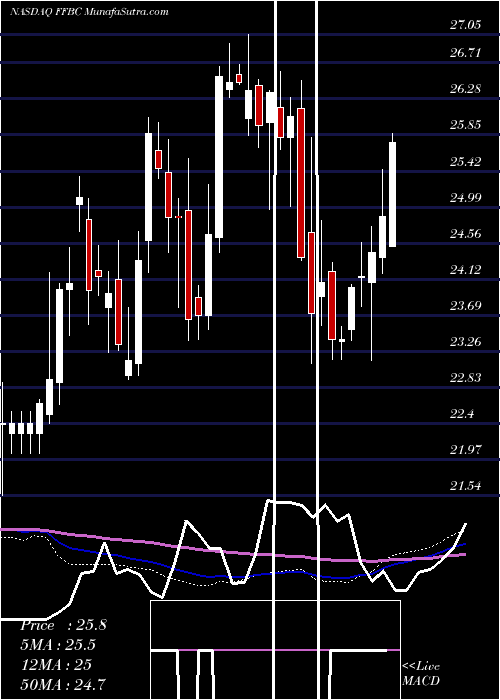Click the tall red candlestick dropping from 26.1
The height and width of the screenshot is (700, 500).
tap(301, 183)
